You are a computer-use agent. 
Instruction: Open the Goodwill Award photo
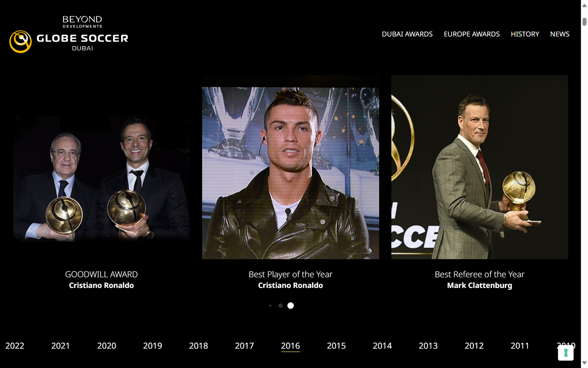click(101, 178)
